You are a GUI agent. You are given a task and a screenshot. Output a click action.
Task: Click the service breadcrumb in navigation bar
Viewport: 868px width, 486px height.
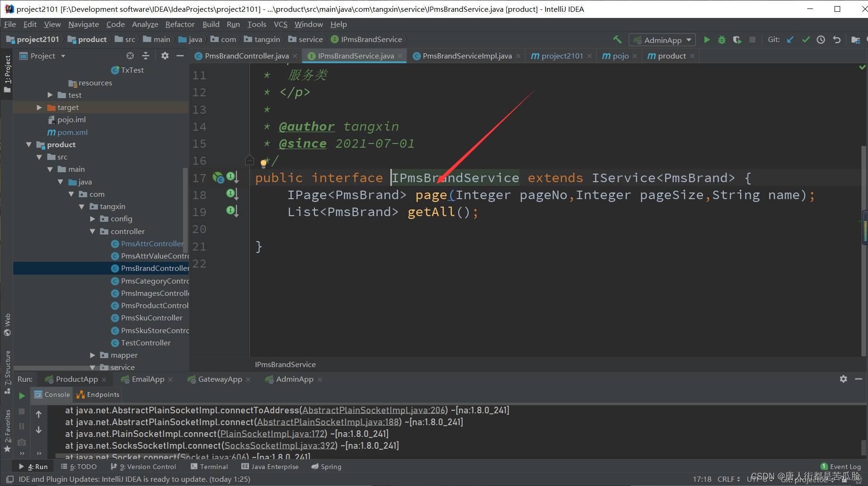[306, 40]
